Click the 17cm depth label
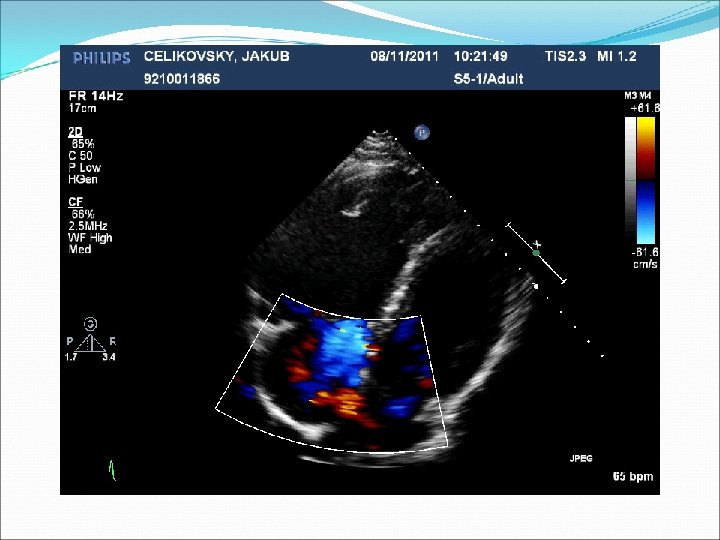Image resolution: width=720 pixels, height=540 pixels. click(82, 108)
